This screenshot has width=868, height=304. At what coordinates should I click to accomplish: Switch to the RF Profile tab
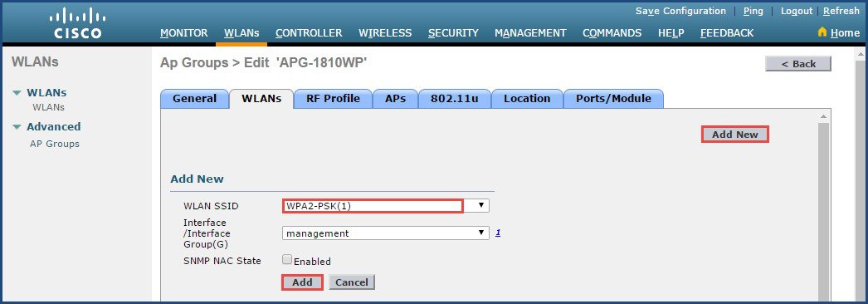pyautogui.click(x=334, y=99)
